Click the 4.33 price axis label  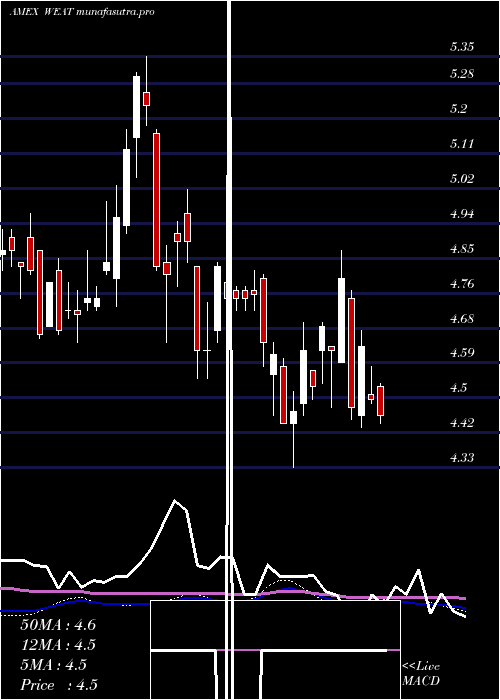[x=462, y=458]
